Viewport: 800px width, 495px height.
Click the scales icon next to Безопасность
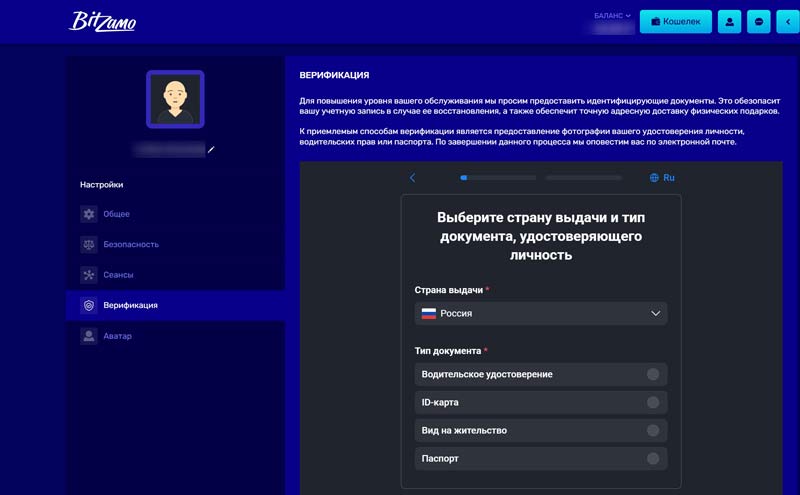(89, 244)
